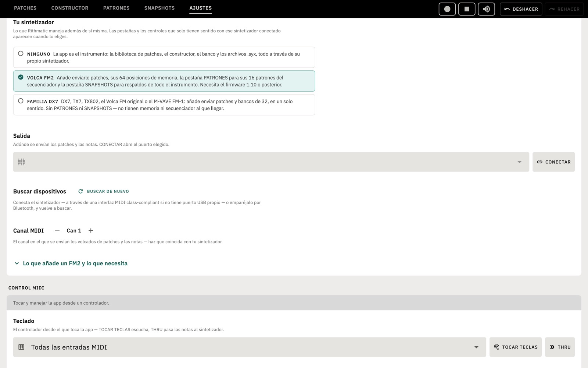This screenshot has height=368, width=588.
Task: Select the AJUSTES tab
Action: point(201,8)
